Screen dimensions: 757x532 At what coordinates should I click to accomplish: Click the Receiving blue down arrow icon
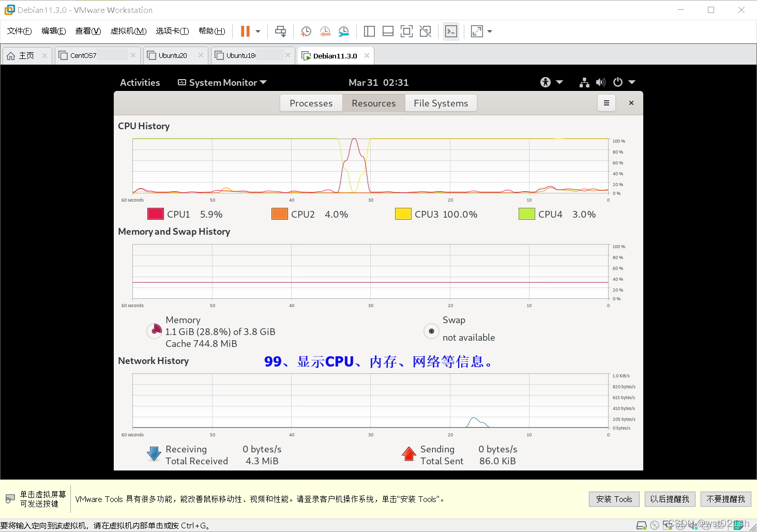coord(154,454)
